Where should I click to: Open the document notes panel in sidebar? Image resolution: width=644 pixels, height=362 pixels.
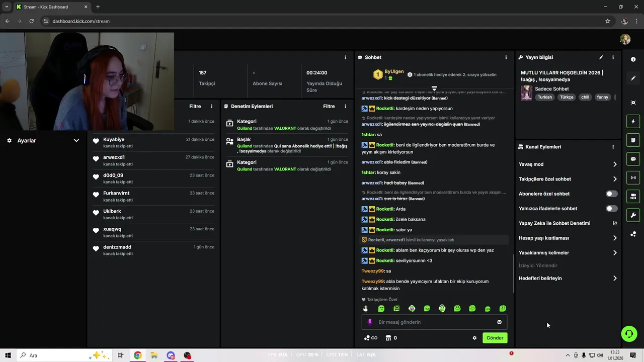click(x=633, y=140)
